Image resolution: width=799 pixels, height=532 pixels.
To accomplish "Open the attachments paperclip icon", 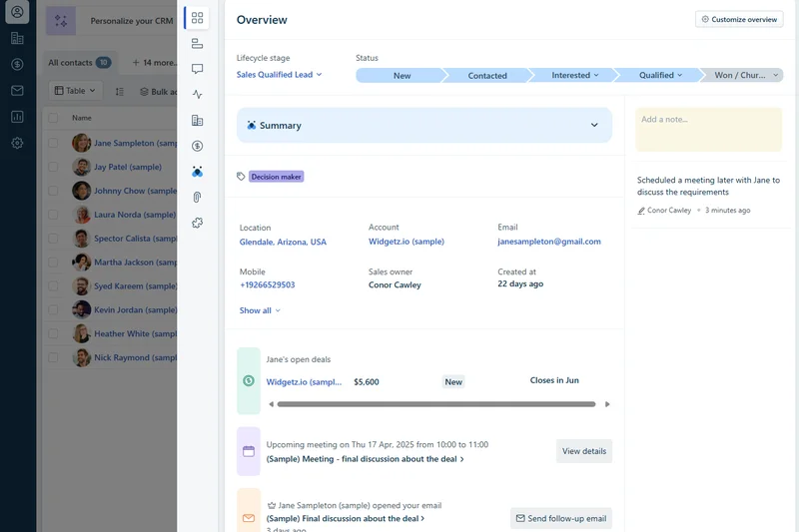I will [197, 198].
